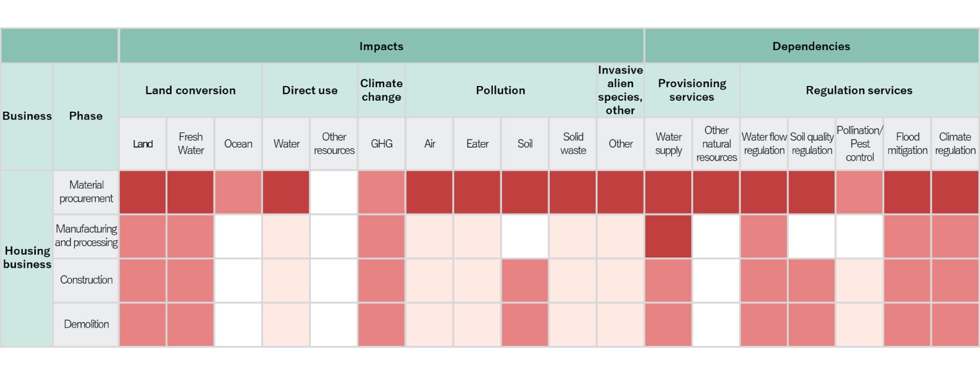Image resolution: width=980 pixels, height=376 pixels.
Task: Select the Regulation services header
Action: tap(859, 90)
